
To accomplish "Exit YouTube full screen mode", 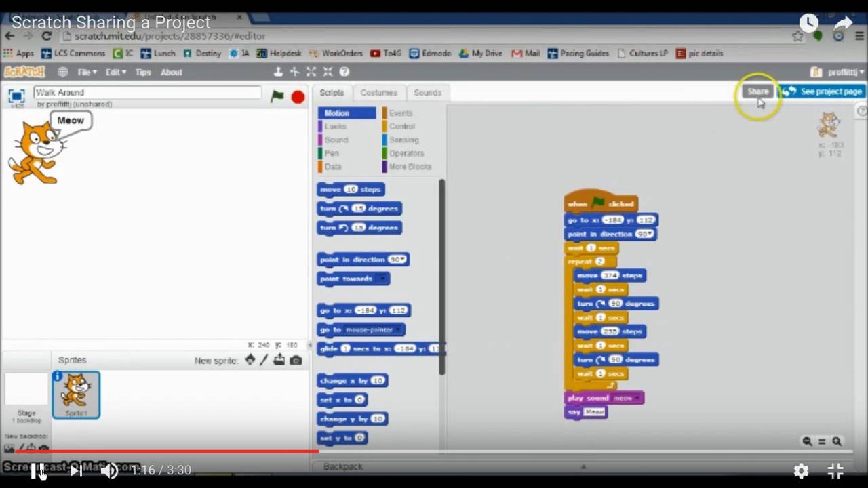I will (x=835, y=470).
